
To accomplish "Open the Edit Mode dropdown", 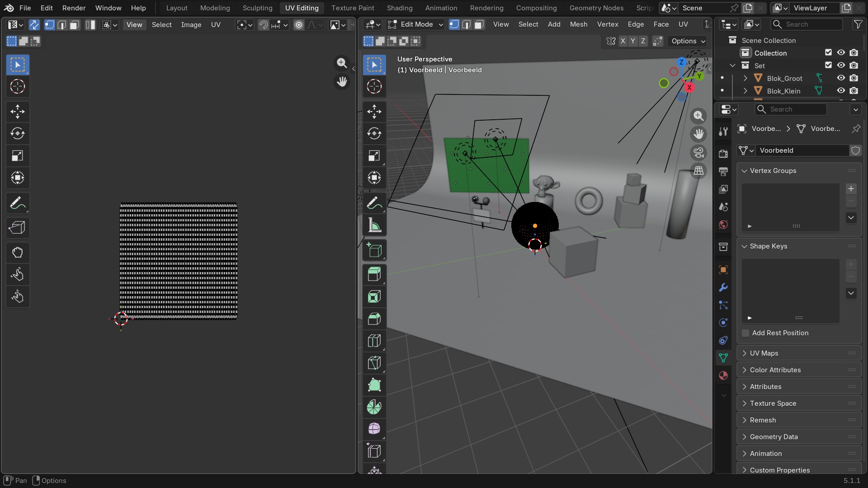I will (415, 24).
